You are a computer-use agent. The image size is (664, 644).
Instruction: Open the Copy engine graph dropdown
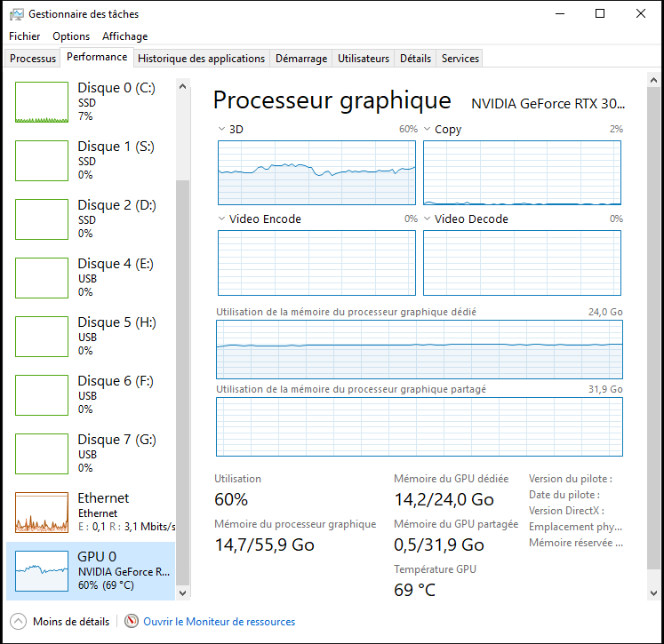pos(427,130)
